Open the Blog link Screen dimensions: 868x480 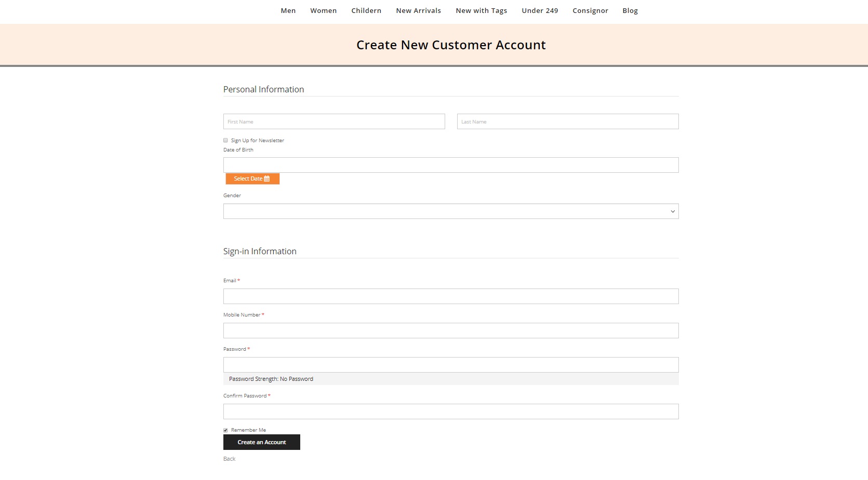pos(630,10)
